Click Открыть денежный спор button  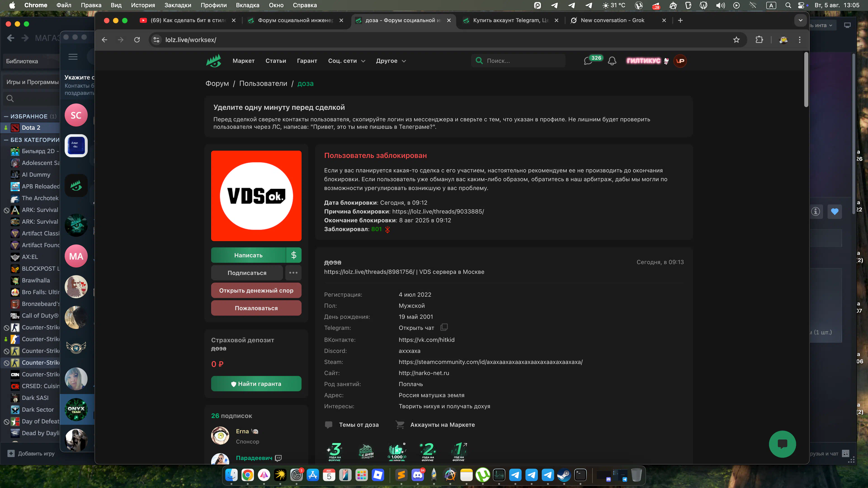(256, 290)
